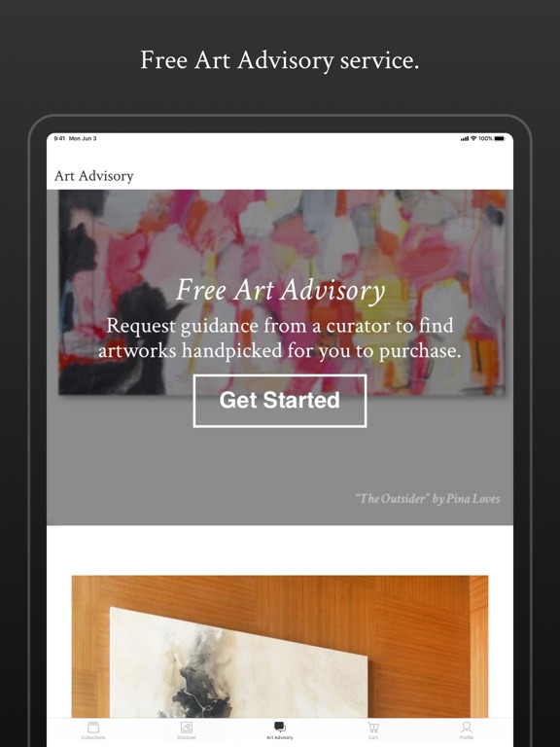Open the black-and-white canvas artwork photo
This screenshot has width=560, height=747.
coord(238,662)
